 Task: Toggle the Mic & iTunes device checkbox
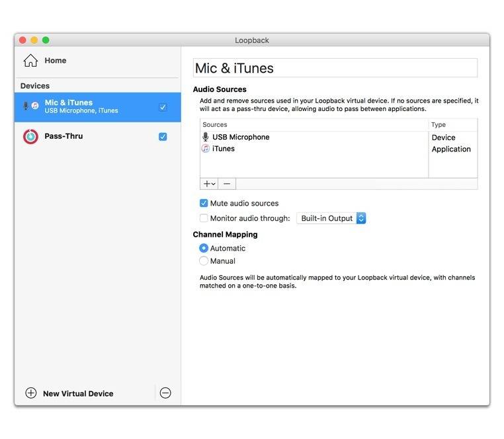[163, 107]
